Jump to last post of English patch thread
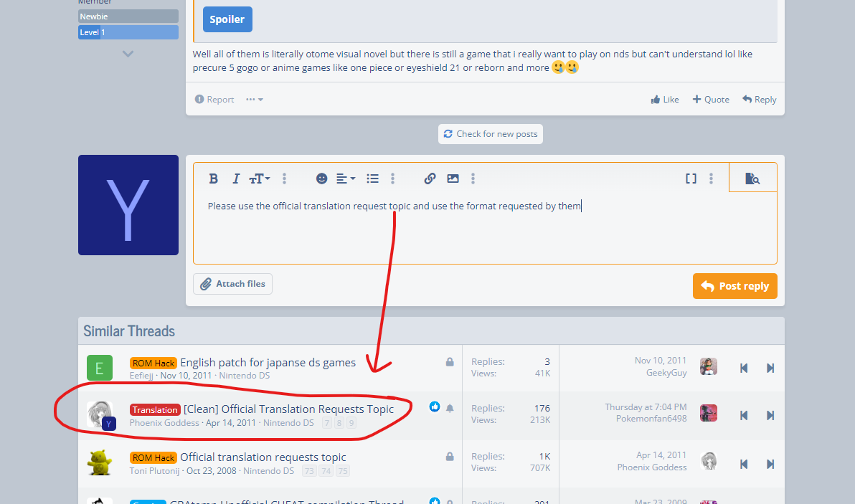 pyautogui.click(x=770, y=368)
